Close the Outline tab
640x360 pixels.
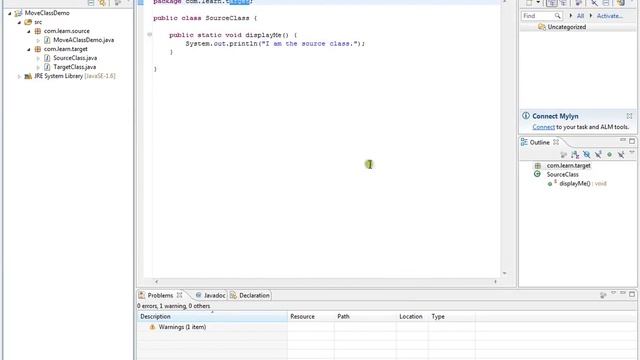(x=556, y=142)
